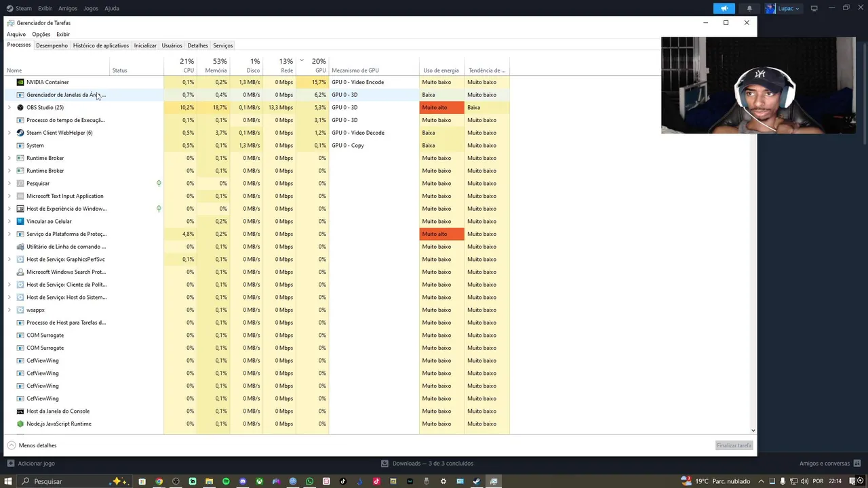Switch to the Serviços tab
Screen dimensions: 868x488
(x=222, y=45)
